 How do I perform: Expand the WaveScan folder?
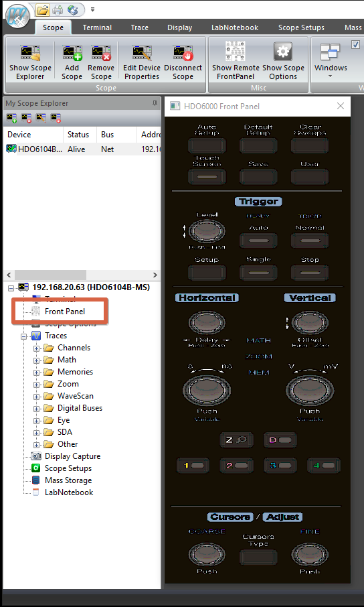pos(36,397)
